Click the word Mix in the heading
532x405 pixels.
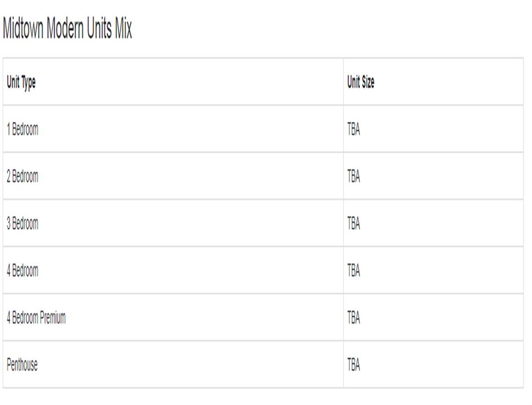coord(124,29)
